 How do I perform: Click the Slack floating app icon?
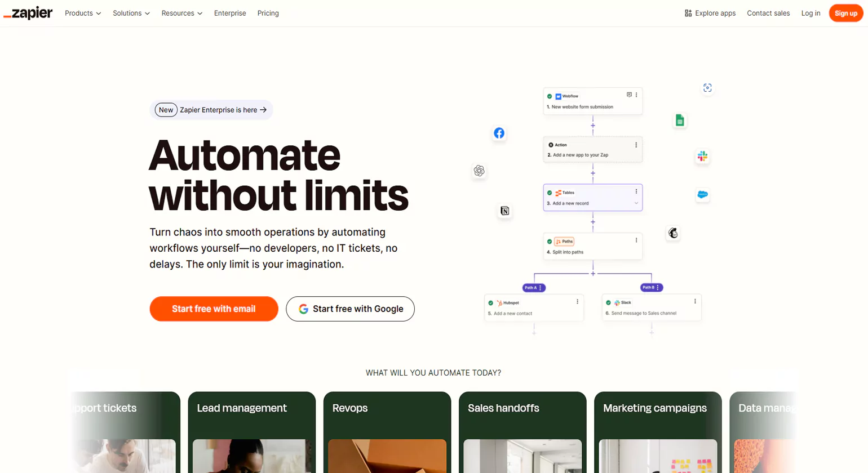pos(702,157)
